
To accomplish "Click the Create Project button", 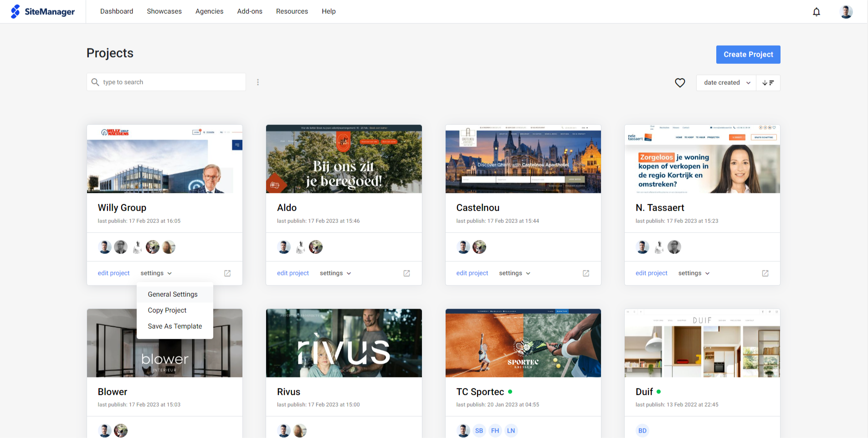I will tap(748, 54).
